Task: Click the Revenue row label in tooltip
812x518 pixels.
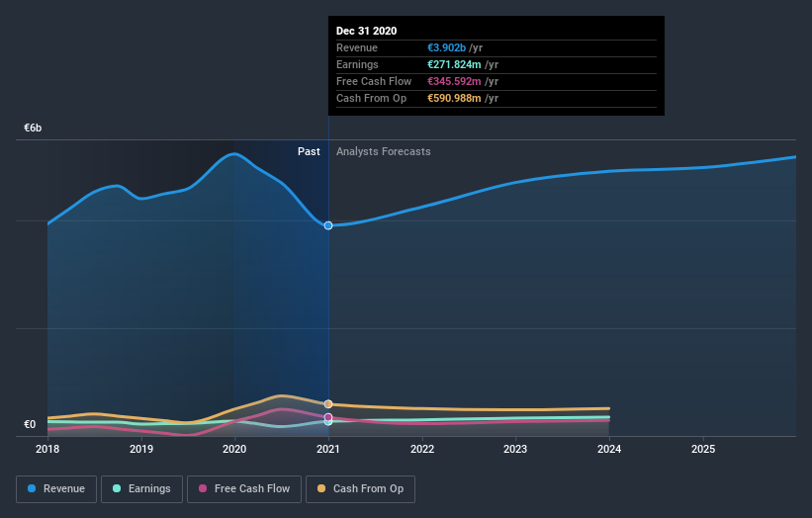Action: [x=357, y=47]
